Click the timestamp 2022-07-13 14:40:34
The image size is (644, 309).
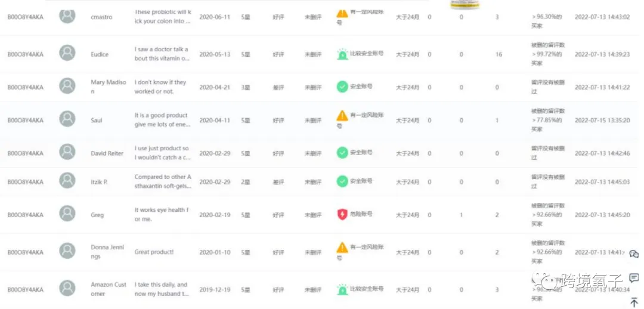tap(602, 290)
